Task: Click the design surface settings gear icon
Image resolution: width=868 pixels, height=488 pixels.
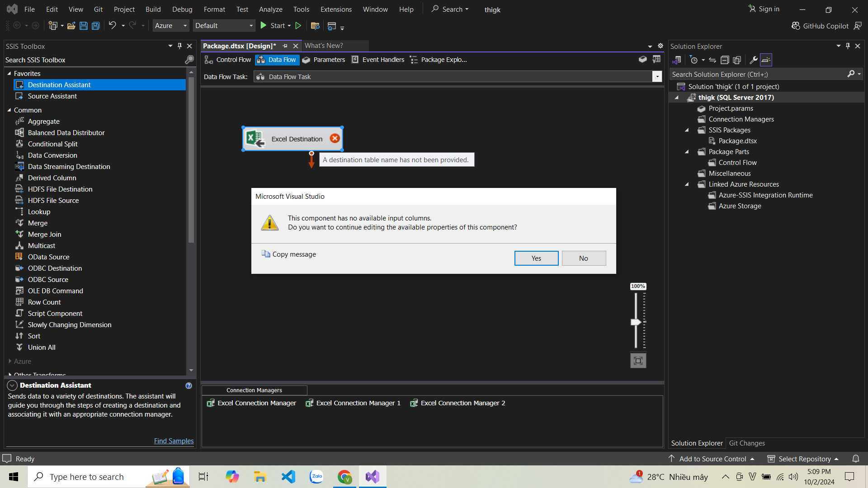Action: click(x=660, y=46)
